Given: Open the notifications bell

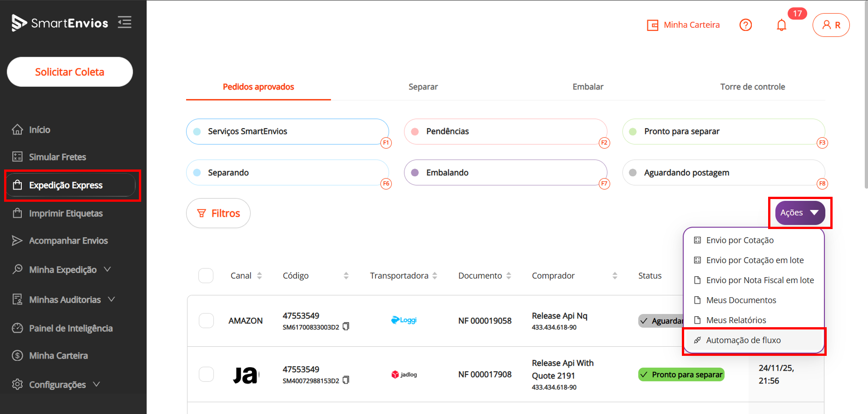Looking at the screenshot, I should click(x=781, y=25).
